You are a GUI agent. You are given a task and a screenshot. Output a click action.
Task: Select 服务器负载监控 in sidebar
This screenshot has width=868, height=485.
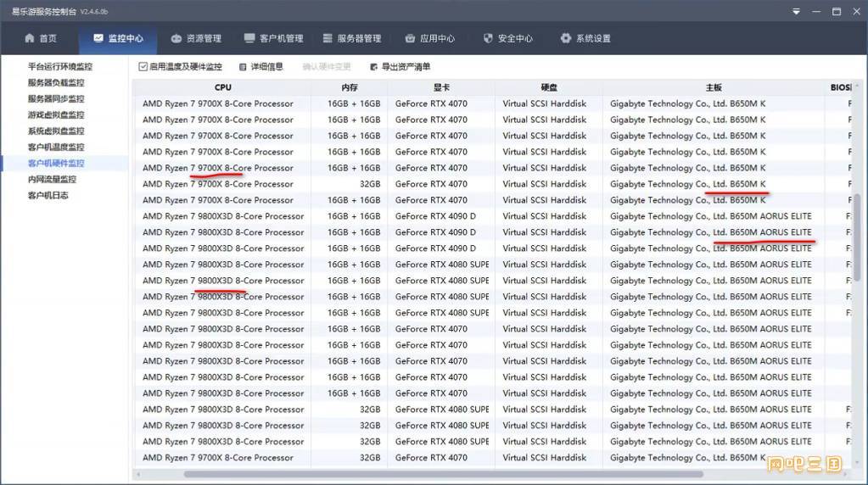[56, 82]
